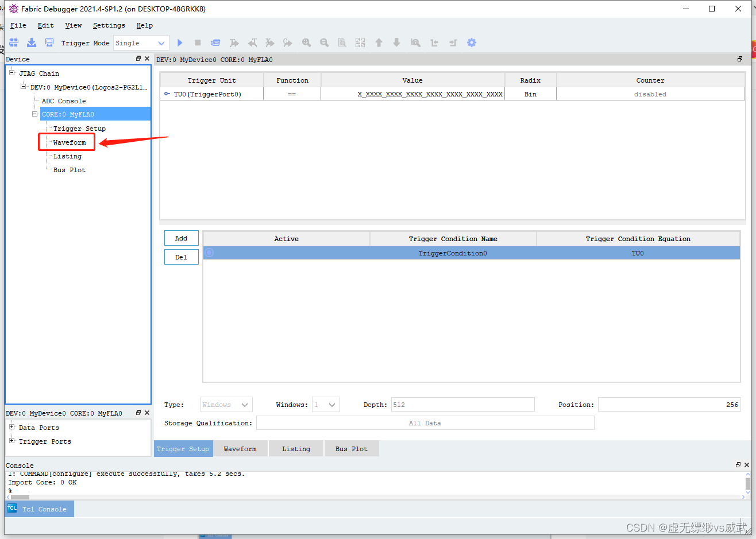Expand the Data Ports node

[13, 427]
